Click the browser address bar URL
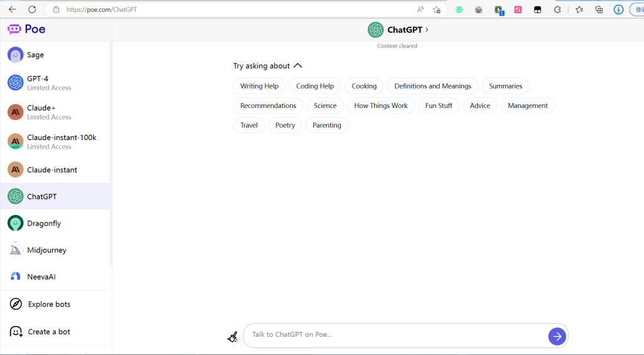Image resolution: width=644 pixels, height=355 pixels. [x=101, y=9]
